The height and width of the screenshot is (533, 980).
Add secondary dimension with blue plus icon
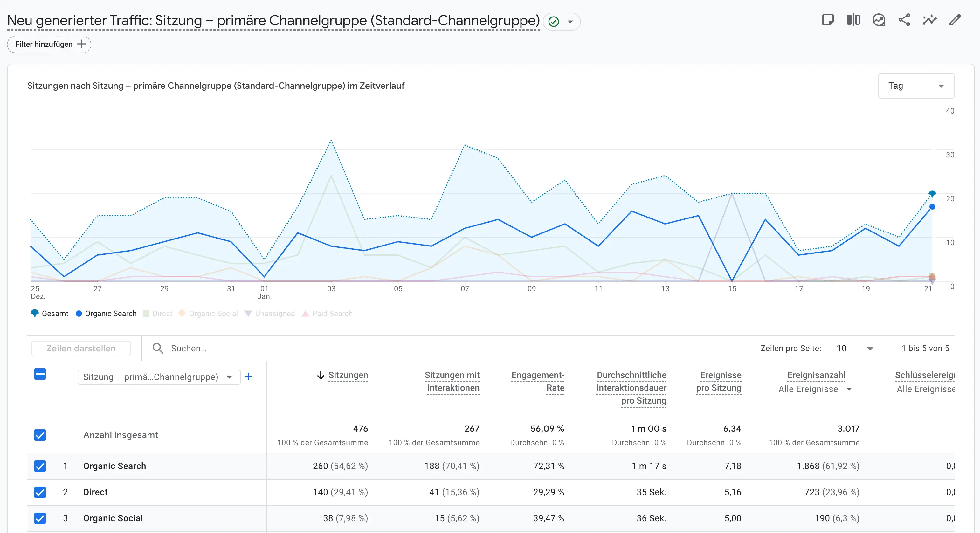tap(248, 377)
